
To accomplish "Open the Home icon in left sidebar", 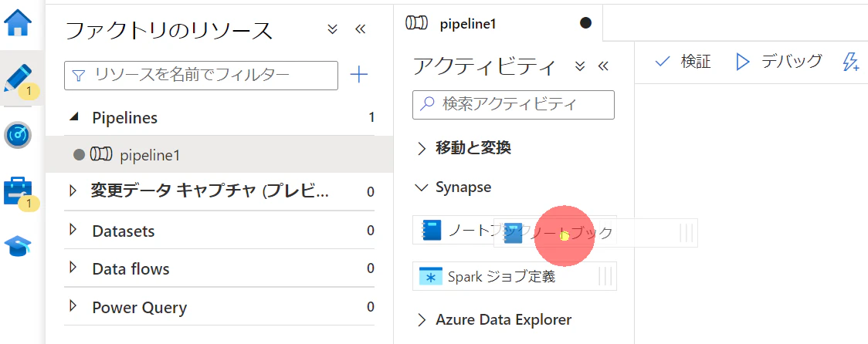I will (18, 22).
